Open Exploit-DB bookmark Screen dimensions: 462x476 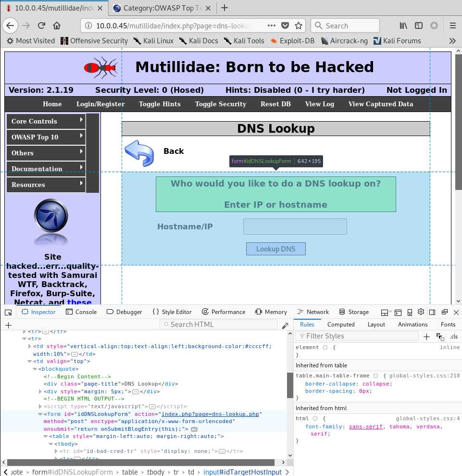point(292,41)
